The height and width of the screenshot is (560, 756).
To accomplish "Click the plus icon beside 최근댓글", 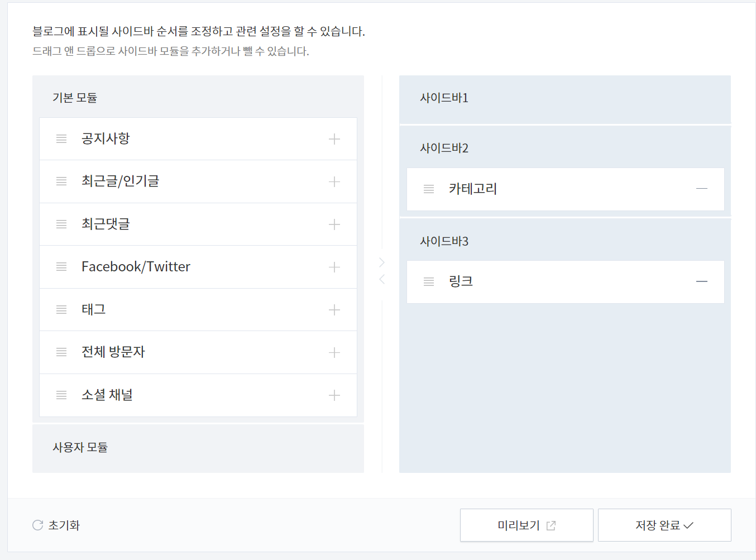I will (x=334, y=224).
